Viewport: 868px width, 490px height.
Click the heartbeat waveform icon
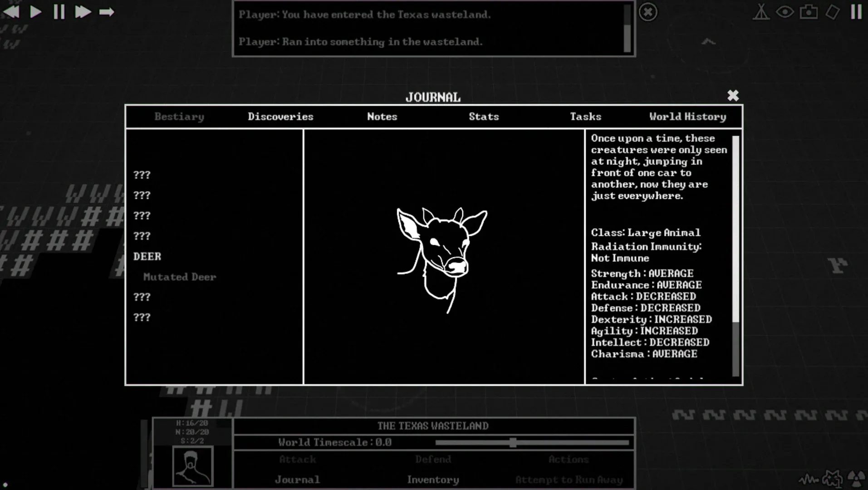(809, 479)
